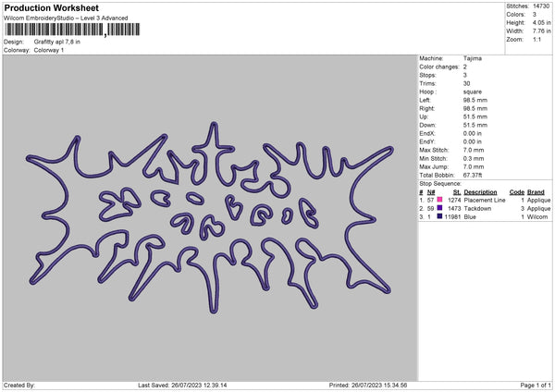The height and width of the screenshot is (392, 555).
Task: Click the pink Placement Line color swatch
Action: (x=439, y=200)
